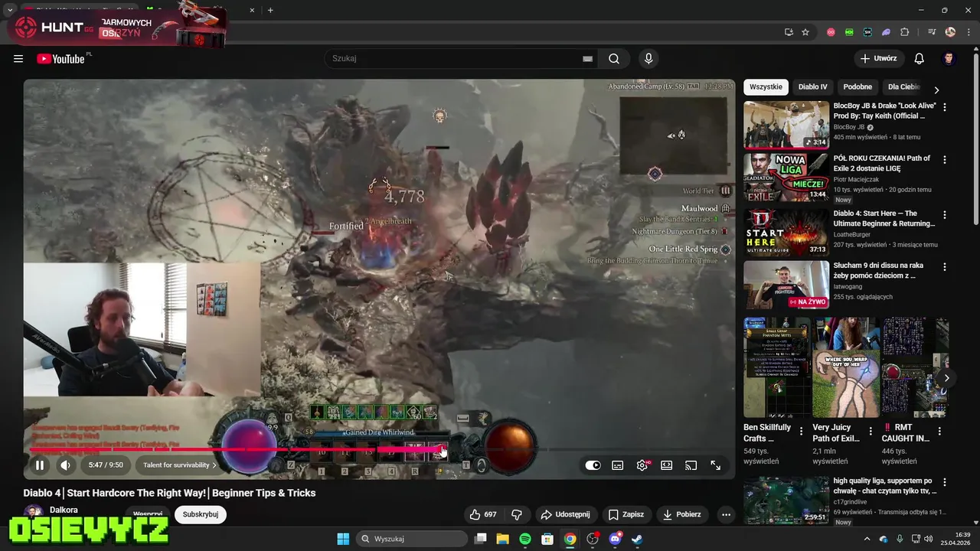Image resolution: width=980 pixels, height=551 pixels.
Task: Show hidden system tray icons
Action: click(x=867, y=539)
